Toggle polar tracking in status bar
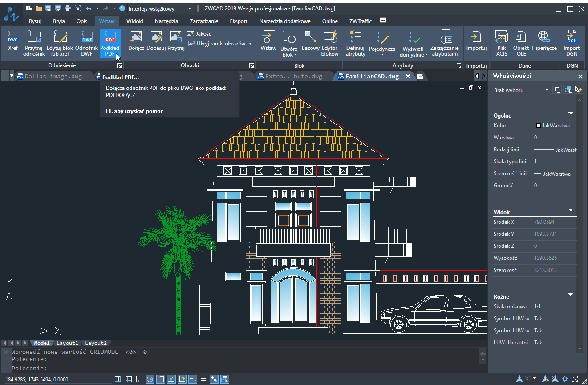This screenshot has width=588, height=385. pos(150,379)
